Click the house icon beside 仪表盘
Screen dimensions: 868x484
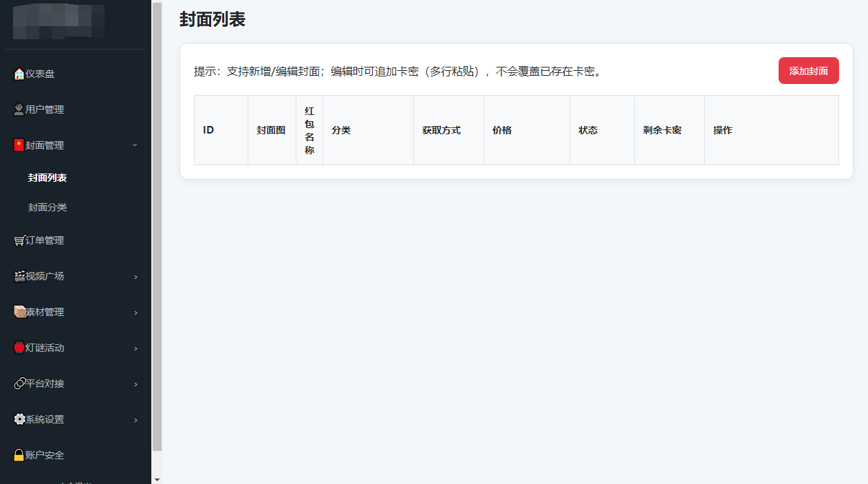coord(19,74)
